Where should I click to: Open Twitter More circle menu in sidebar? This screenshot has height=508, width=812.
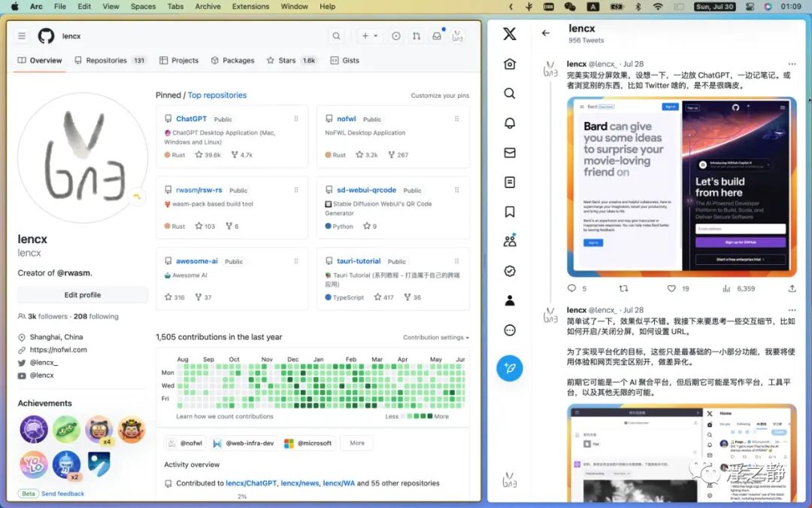tap(510, 330)
